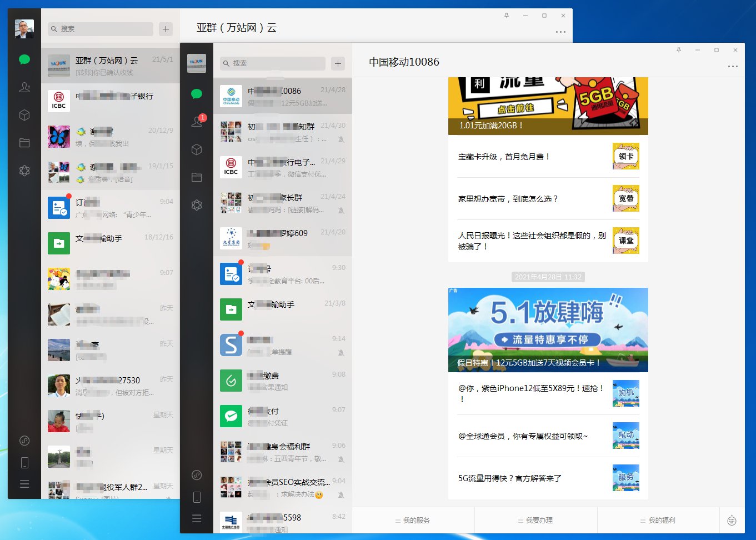Click search field in back window
Viewport: 756px width, 540px height.
(100, 29)
